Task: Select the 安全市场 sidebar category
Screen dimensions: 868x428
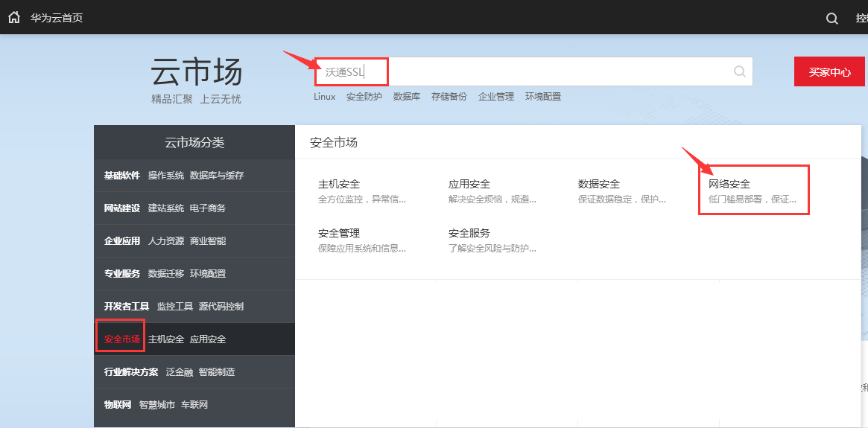Action: [121, 339]
